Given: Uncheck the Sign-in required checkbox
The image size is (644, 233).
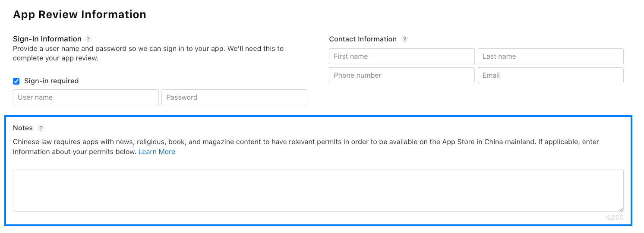Looking at the screenshot, I should pos(16,81).
